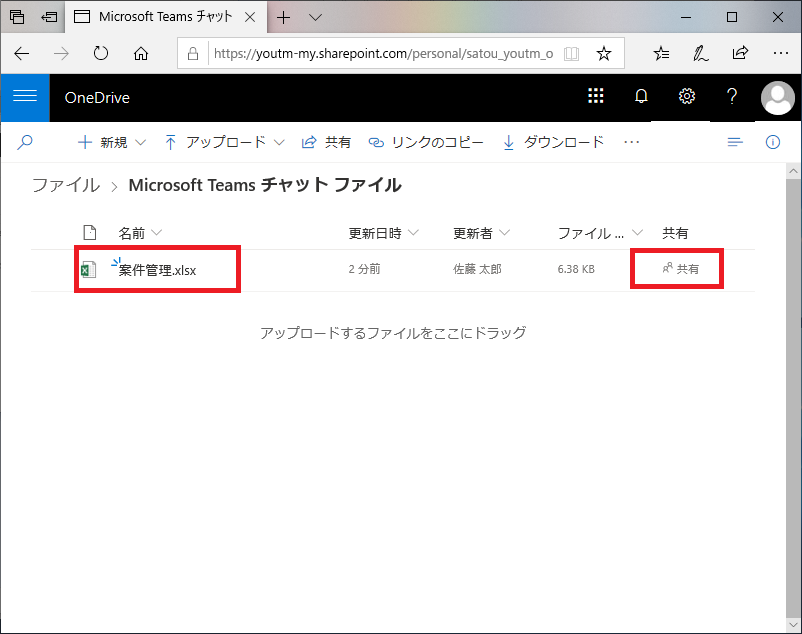Viewport: 802px width, 634px height.
Task: Click Microsoft Teams チャット ファイル breadcrumb title
Action: [265, 185]
